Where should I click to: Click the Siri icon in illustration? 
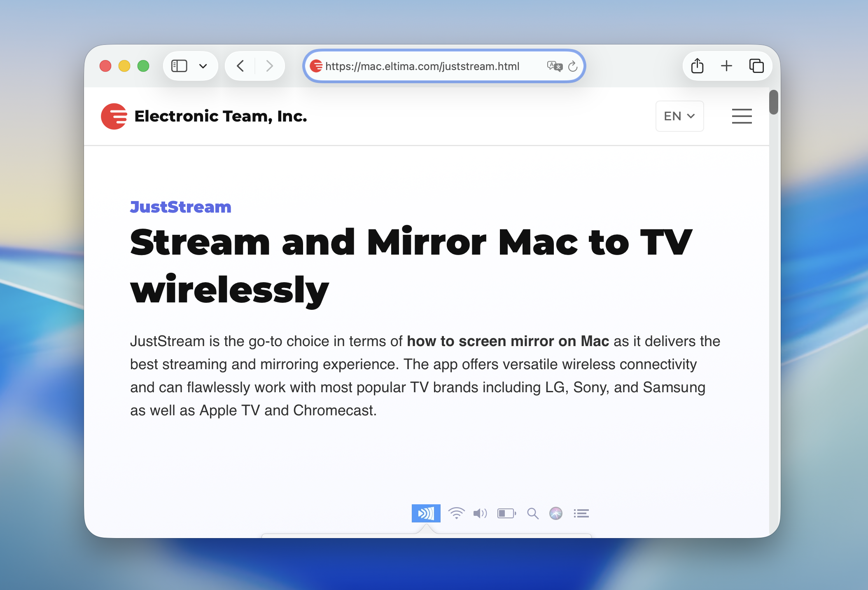556,513
